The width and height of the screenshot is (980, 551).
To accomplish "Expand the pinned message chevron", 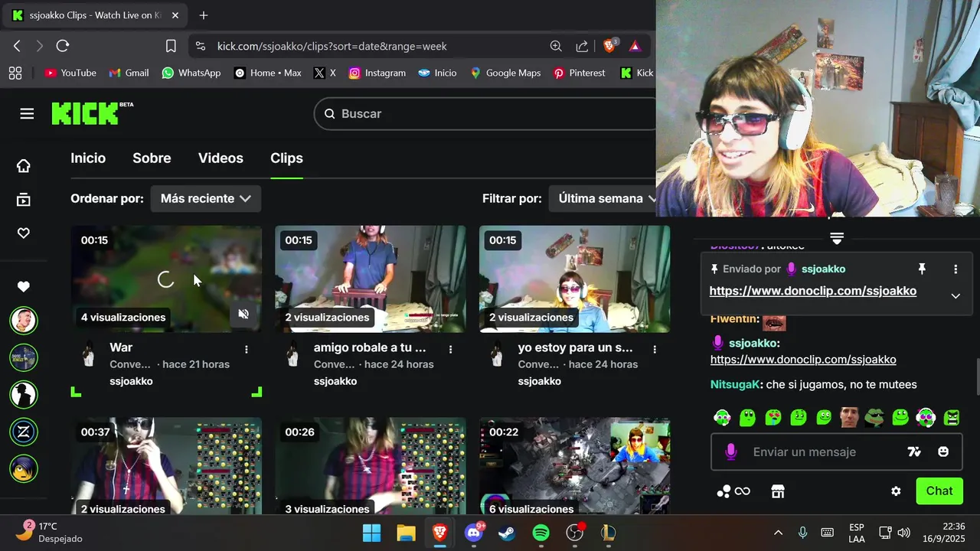I will coord(955,296).
